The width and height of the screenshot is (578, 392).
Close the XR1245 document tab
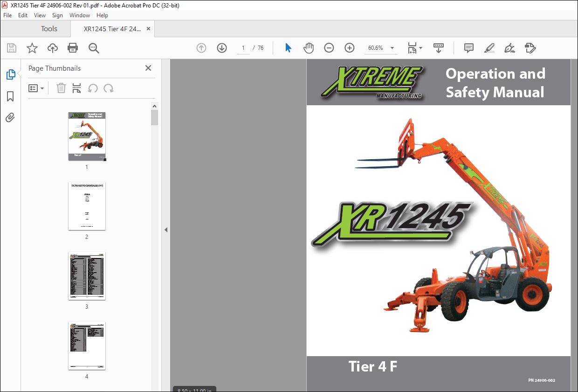(148, 29)
